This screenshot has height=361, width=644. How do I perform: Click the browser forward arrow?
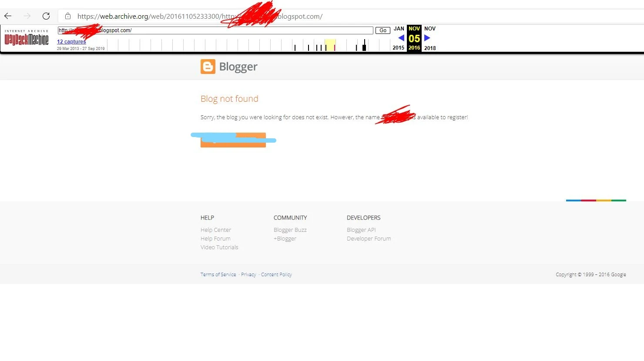(x=27, y=16)
